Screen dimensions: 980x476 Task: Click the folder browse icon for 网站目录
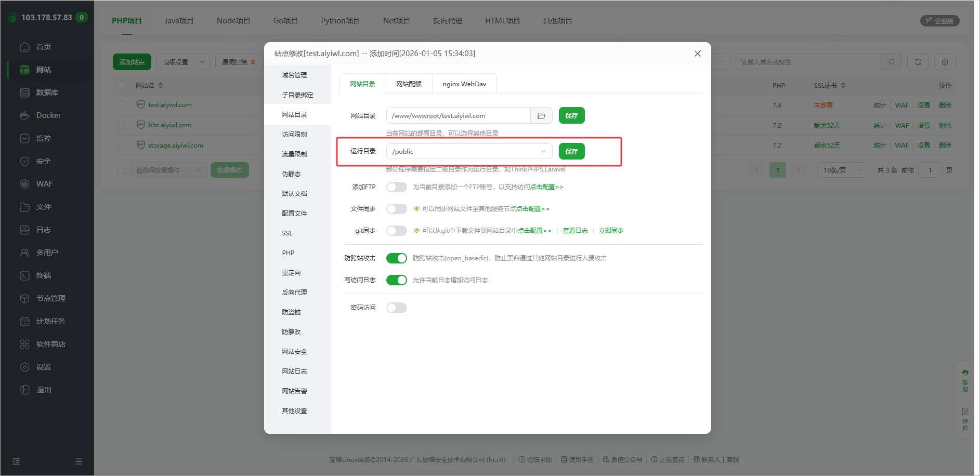pyautogui.click(x=541, y=116)
